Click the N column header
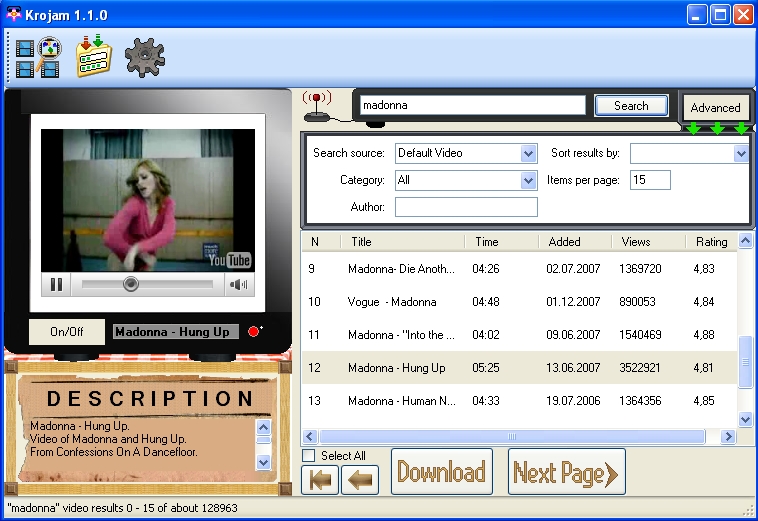The width and height of the screenshot is (758, 521). click(321, 242)
